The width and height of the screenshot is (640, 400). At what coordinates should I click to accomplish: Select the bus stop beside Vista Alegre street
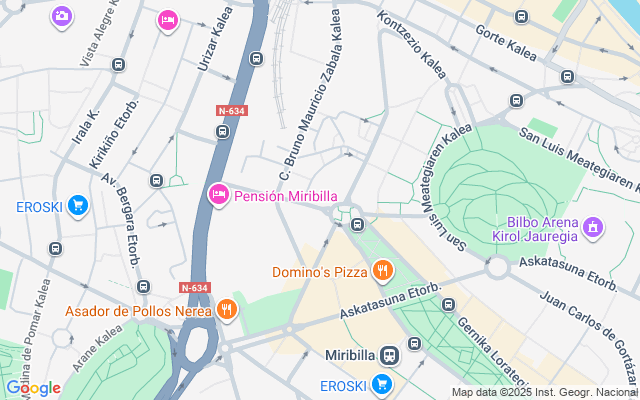[118, 64]
